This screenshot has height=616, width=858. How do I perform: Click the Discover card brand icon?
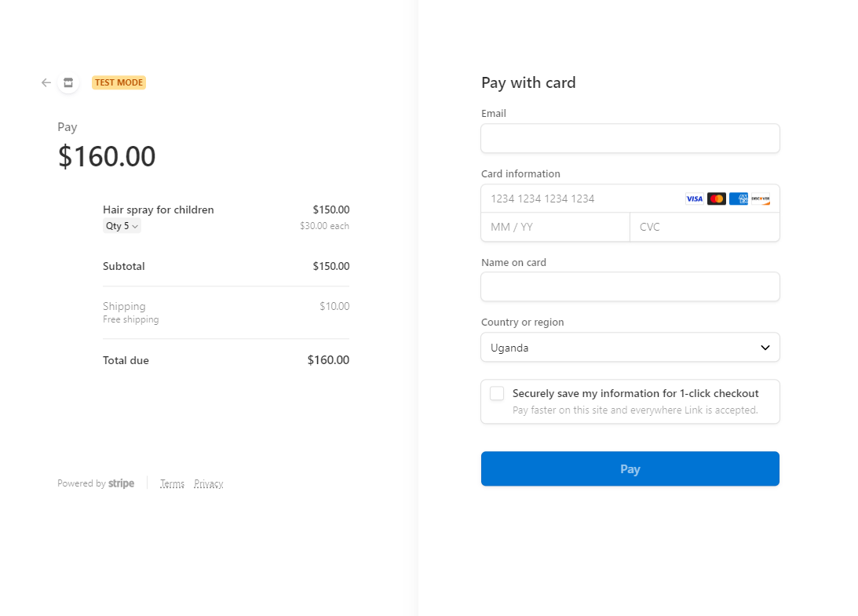[x=761, y=199]
